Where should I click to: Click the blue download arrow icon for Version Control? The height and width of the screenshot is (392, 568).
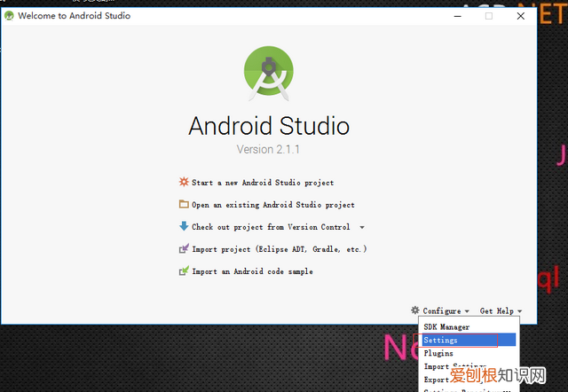click(x=184, y=226)
